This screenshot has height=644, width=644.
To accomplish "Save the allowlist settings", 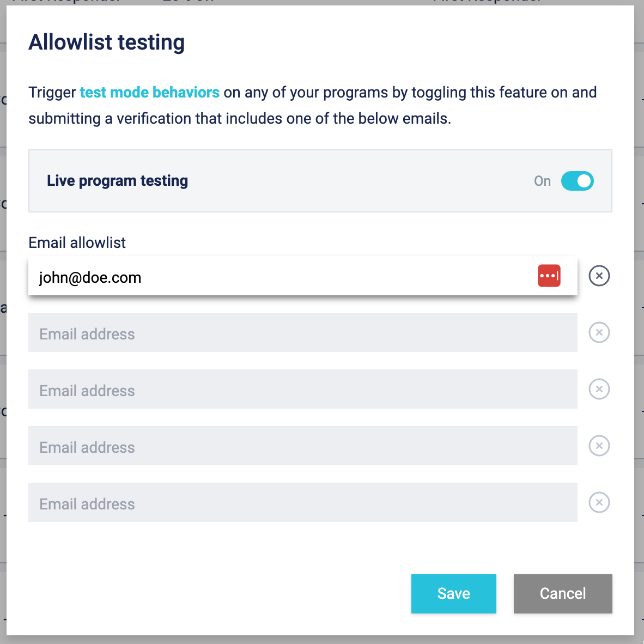I will click(x=453, y=593).
